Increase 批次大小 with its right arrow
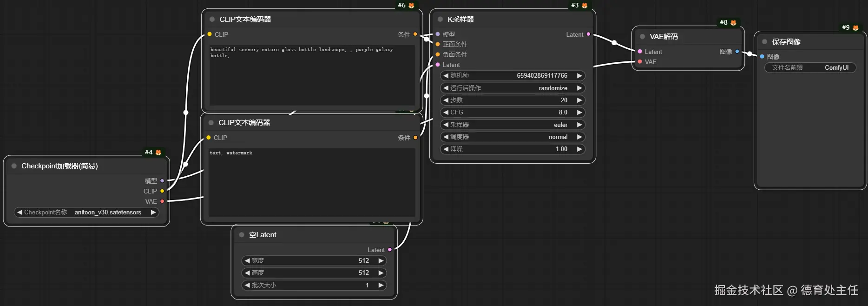 (381, 285)
